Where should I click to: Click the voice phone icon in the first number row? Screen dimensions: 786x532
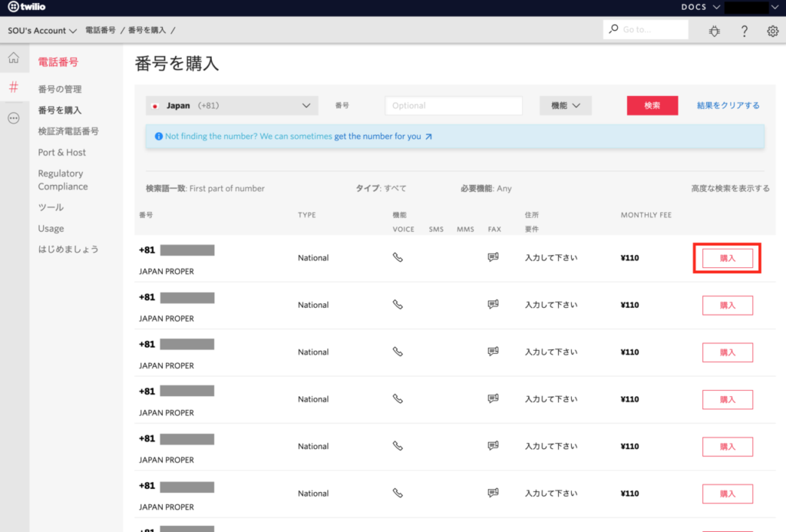pos(398,257)
